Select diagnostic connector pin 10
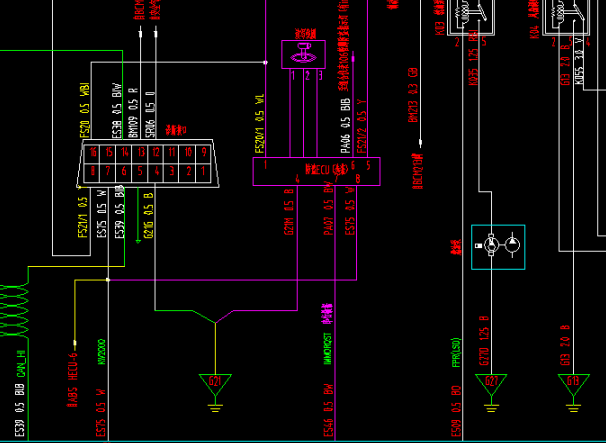Viewport: 606px width, 443px height. tap(188, 152)
